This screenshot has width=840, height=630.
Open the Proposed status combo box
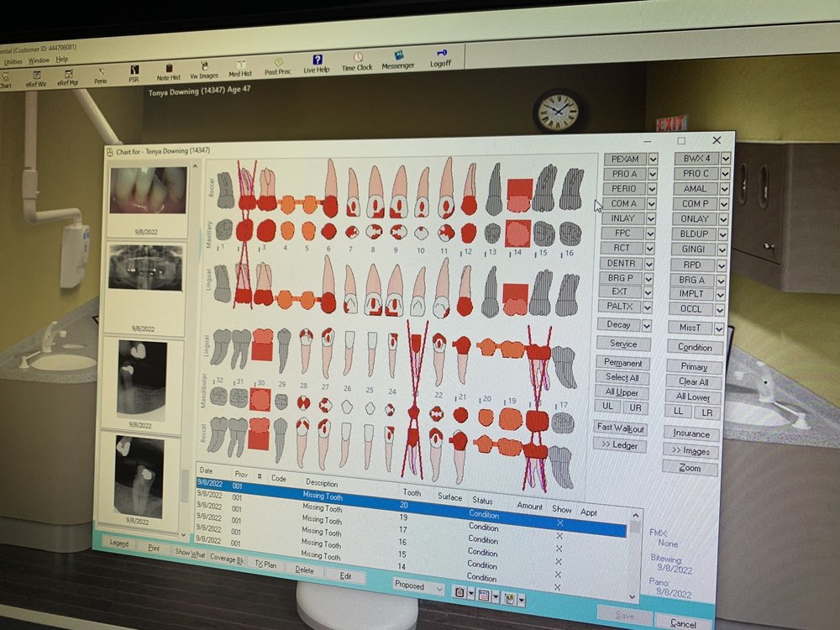click(417, 588)
